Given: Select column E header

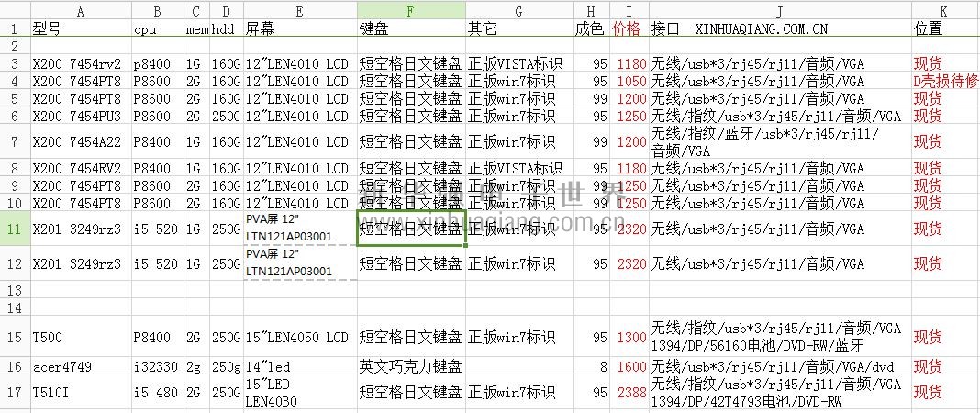Looking at the screenshot, I should 300,10.
